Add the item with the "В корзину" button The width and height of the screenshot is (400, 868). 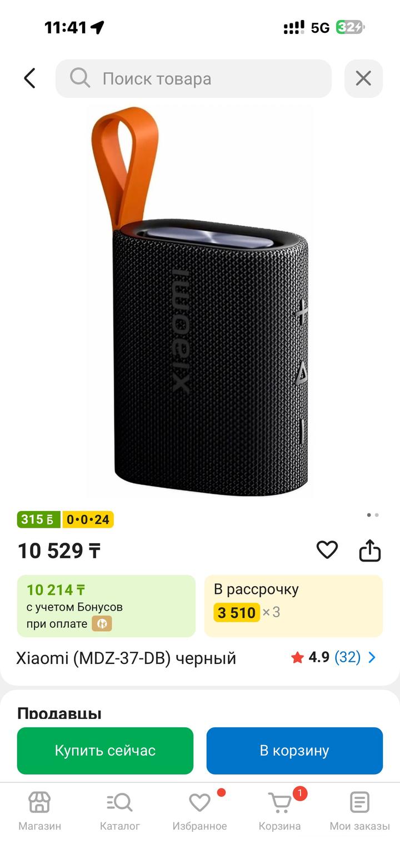tap(294, 750)
